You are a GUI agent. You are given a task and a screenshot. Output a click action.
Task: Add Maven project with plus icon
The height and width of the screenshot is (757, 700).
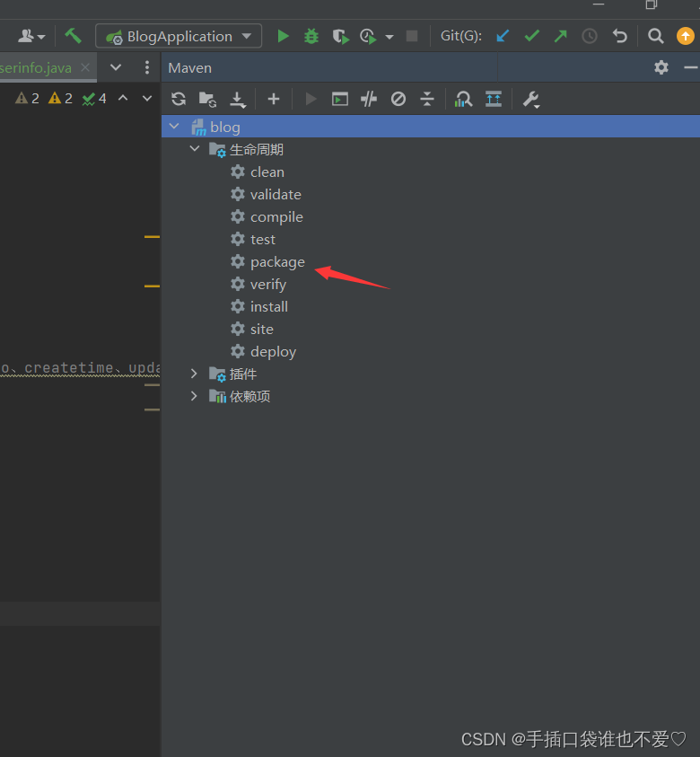click(274, 99)
